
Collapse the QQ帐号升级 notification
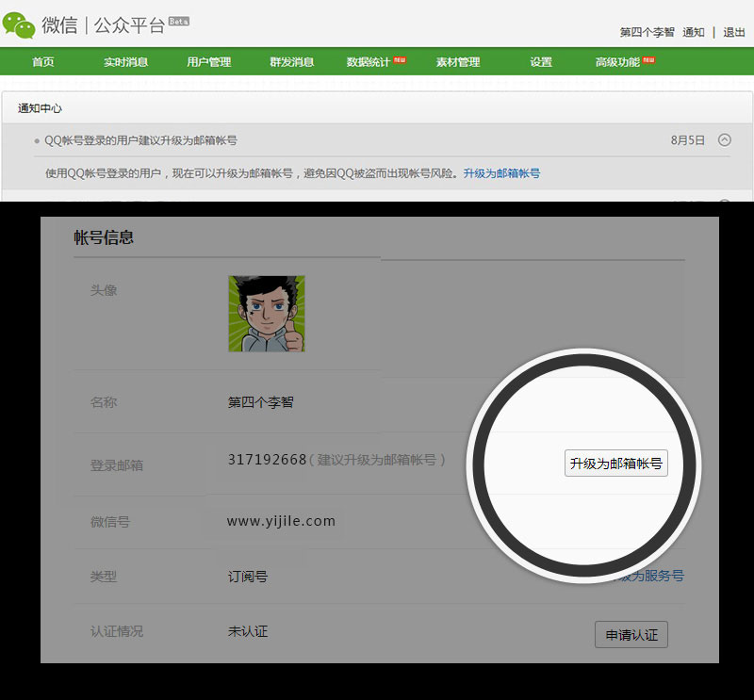724,138
